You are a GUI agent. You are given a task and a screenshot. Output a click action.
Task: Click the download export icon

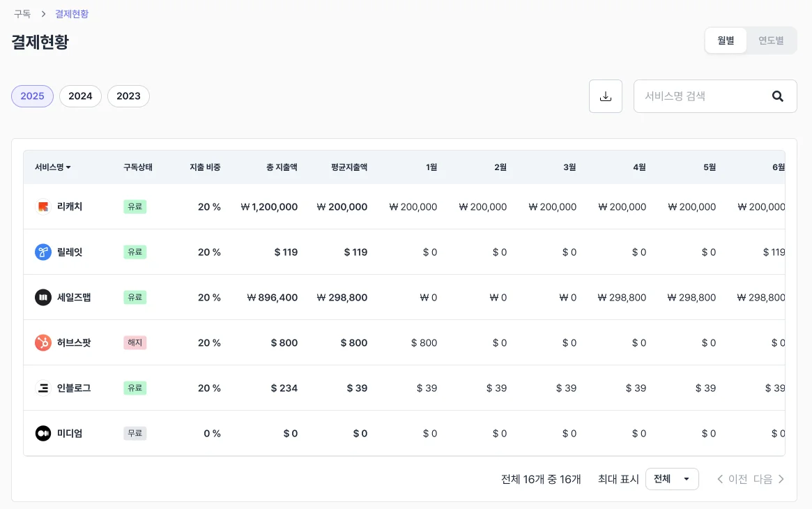pos(605,96)
